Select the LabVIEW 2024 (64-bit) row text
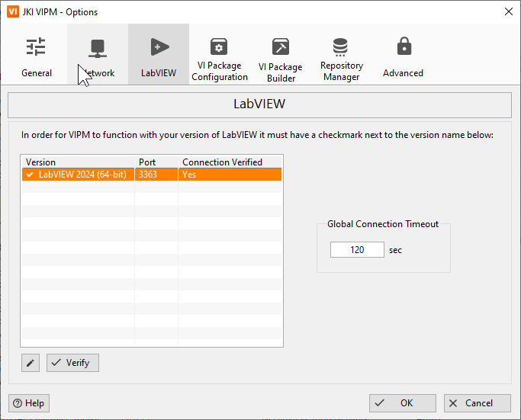The image size is (521, 420). point(82,175)
